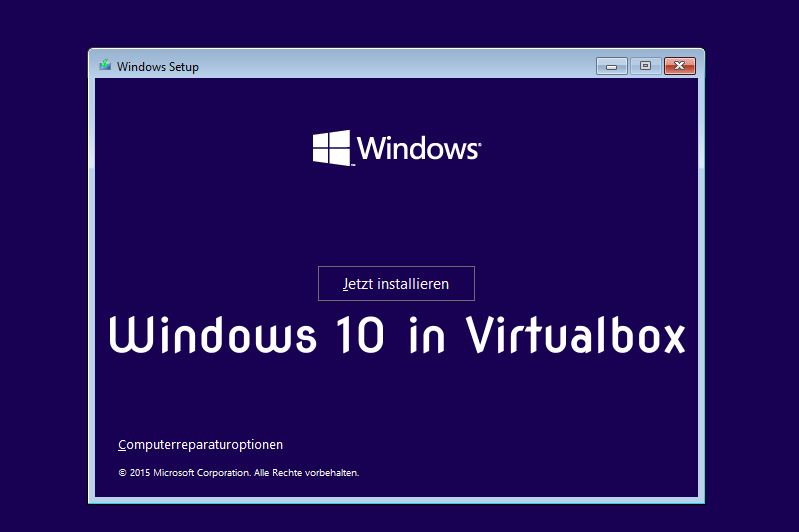Close the Windows Setup window
The width and height of the screenshot is (799, 532).
click(x=680, y=66)
